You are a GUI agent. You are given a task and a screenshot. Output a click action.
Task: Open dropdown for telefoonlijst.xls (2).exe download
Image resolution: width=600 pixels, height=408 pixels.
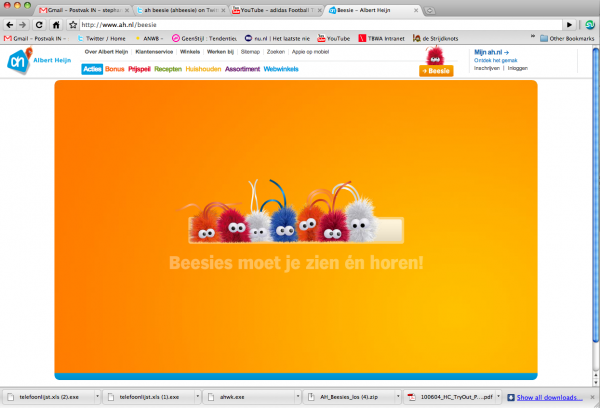point(97,397)
